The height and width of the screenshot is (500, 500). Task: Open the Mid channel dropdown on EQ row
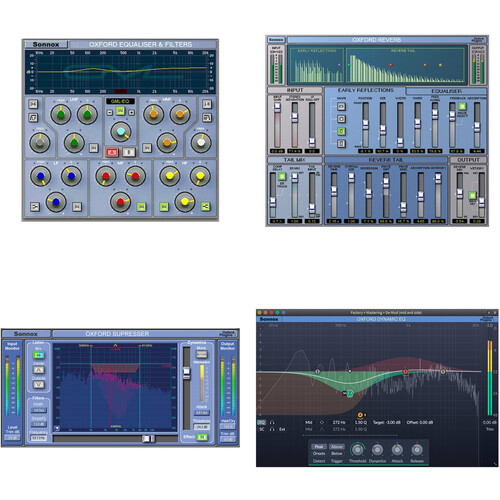coord(309,423)
